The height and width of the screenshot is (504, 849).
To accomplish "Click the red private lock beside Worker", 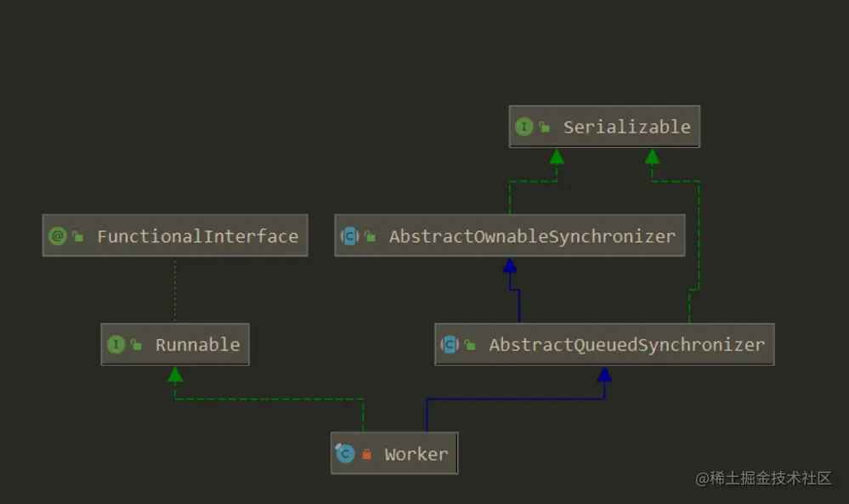I will coord(366,454).
